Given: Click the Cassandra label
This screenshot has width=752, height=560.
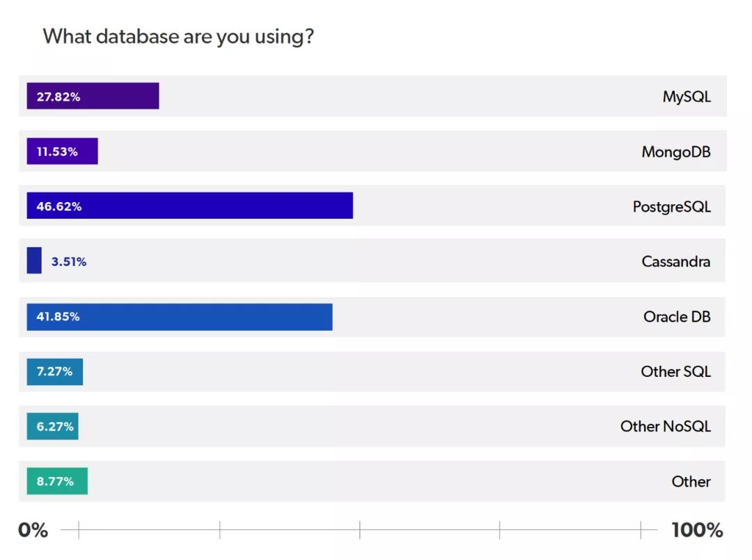Looking at the screenshot, I should 676,262.
